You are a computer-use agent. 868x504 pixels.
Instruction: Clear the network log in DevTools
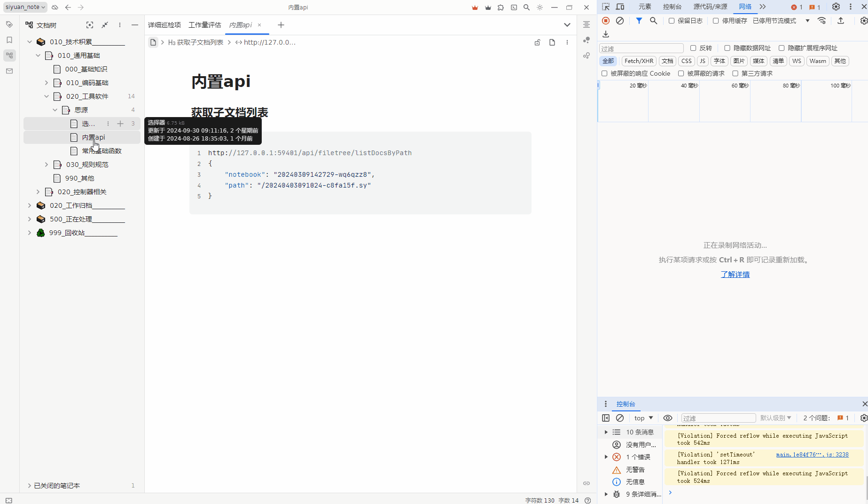tap(620, 21)
